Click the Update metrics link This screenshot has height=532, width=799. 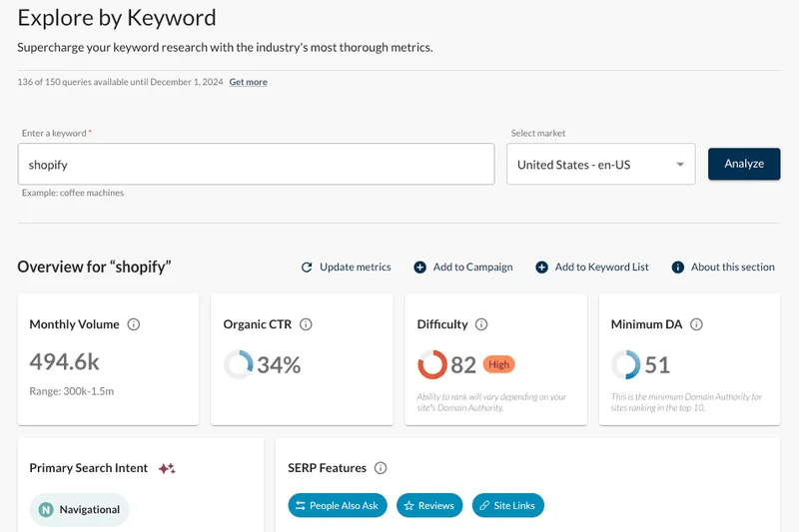tap(356, 267)
